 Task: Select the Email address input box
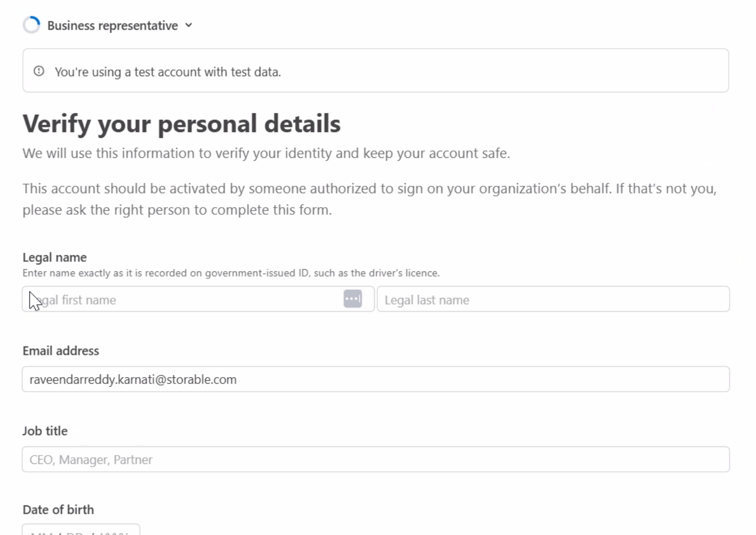click(x=375, y=379)
